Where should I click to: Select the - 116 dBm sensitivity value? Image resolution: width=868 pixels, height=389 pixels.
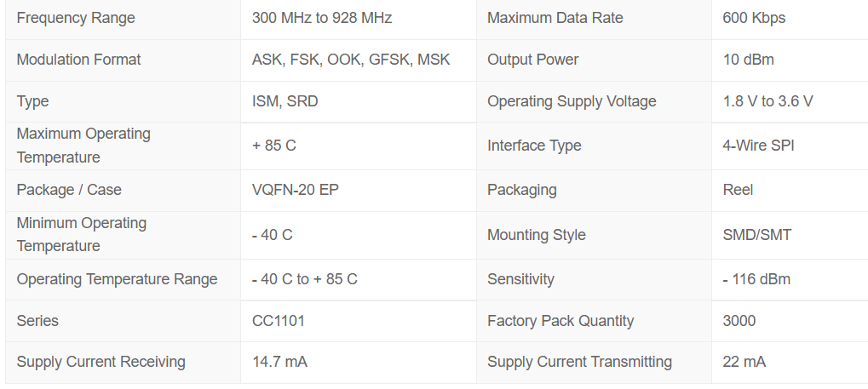[x=756, y=279]
